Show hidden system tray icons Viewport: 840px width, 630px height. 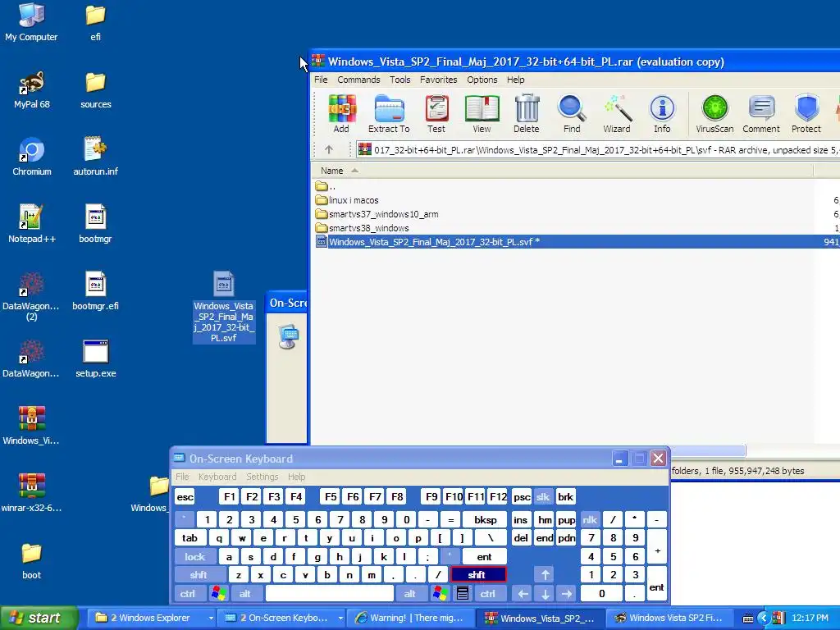(764, 618)
